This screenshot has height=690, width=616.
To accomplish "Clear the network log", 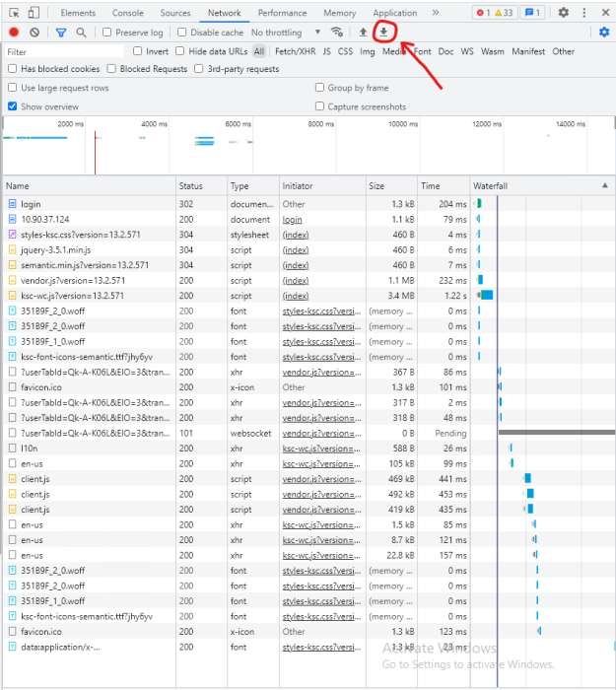I will pyautogui.click(x=34, y=33).
